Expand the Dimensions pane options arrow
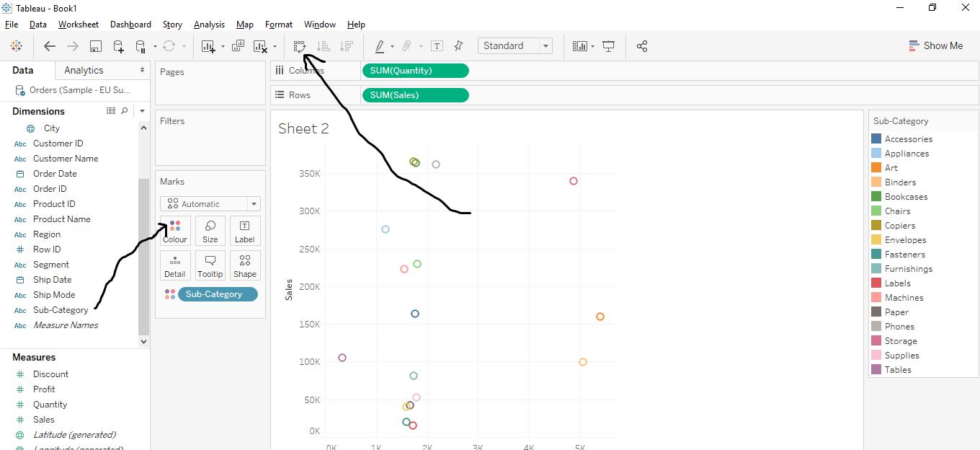980x450 pixels. pyautogui.click(x=142, y=111)
